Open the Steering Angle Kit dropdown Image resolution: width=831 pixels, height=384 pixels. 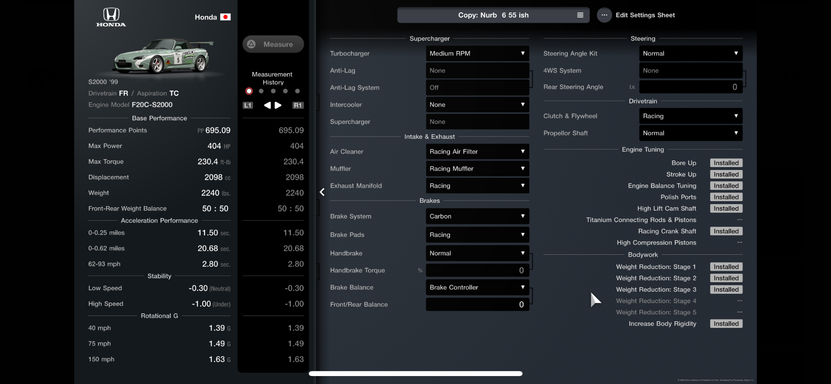[691, 53]
